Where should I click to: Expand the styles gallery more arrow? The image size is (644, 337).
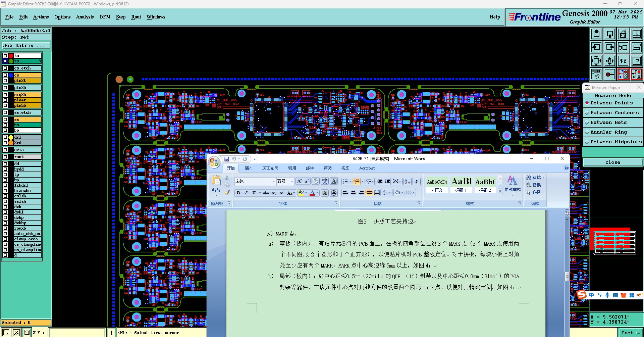point(500,191)
